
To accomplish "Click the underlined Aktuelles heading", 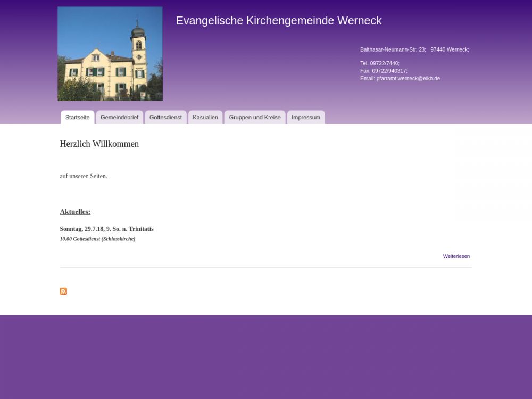I will tap(75, 212).
